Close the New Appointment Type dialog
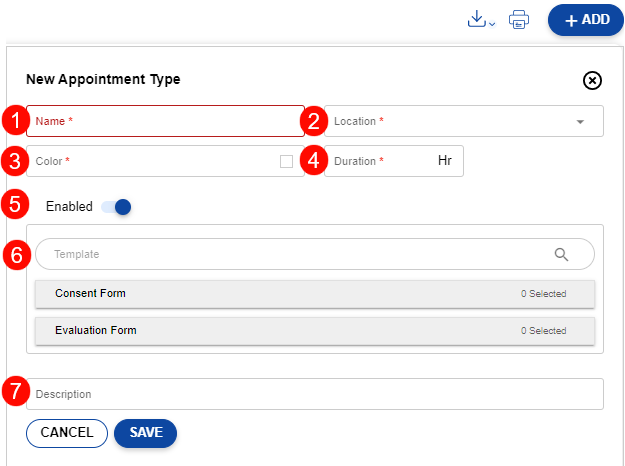Viewport: 625px width, 466px height. pos(591,80)
